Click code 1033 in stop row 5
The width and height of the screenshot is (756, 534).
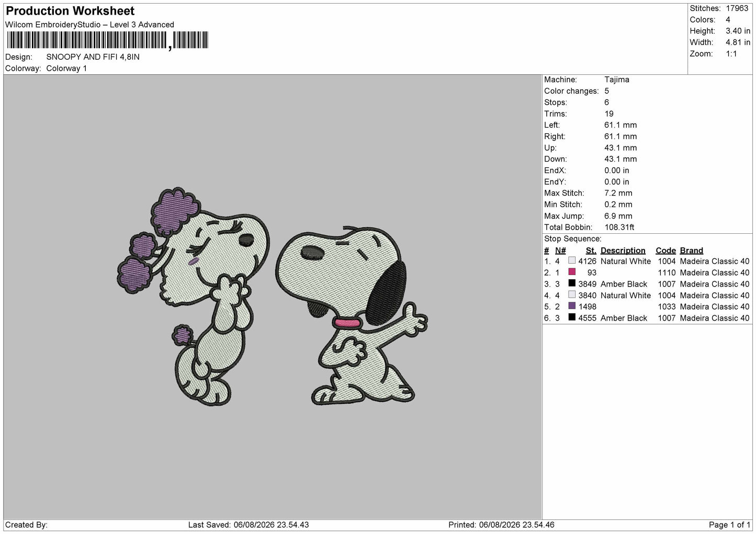[667, 307]
